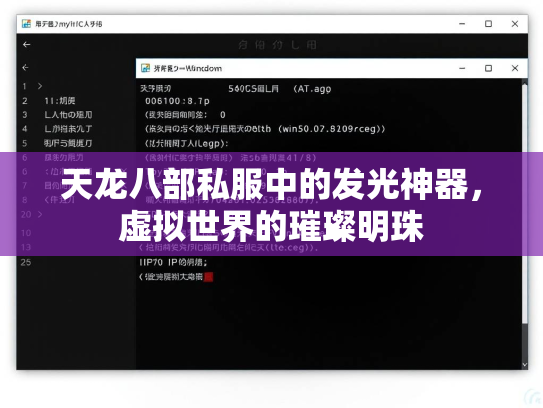Click the app icon in the inner window title bar

click(145, 68)
